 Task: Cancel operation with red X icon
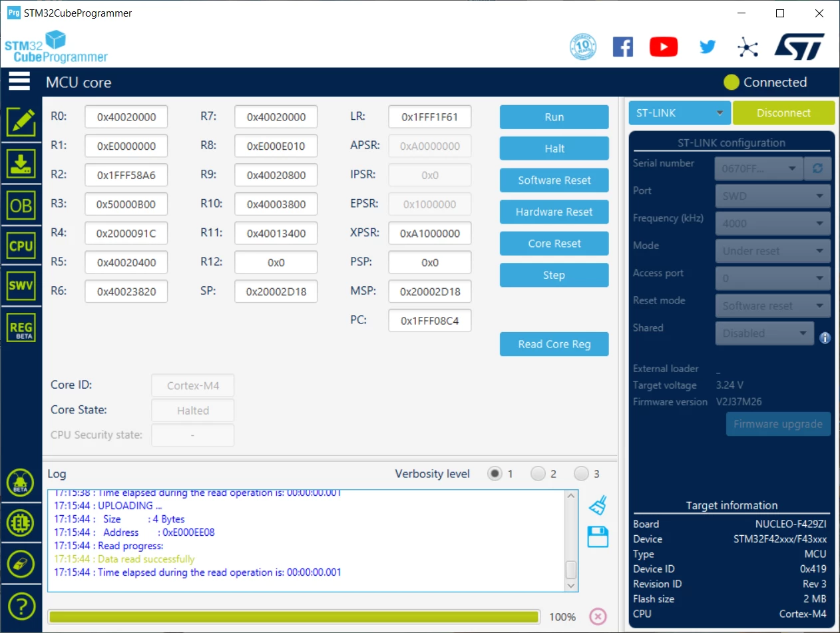[x=598, y=616]
